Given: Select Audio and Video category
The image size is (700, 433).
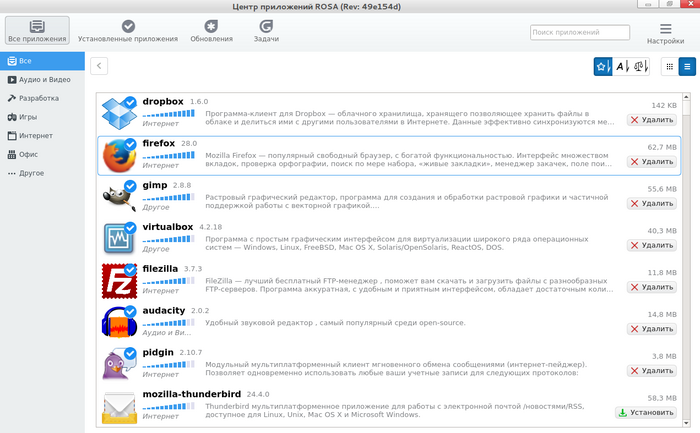Looking at the screenshot, I should tap(42, 79).
